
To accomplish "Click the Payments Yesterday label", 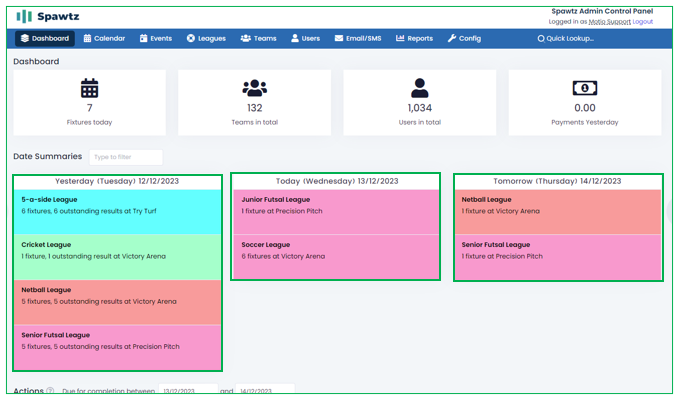I will [585, 122].
